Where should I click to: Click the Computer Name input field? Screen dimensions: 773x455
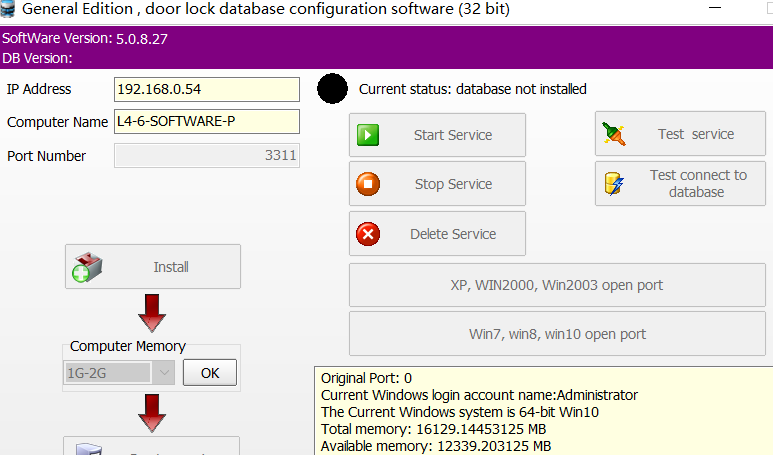click(207, 121)
